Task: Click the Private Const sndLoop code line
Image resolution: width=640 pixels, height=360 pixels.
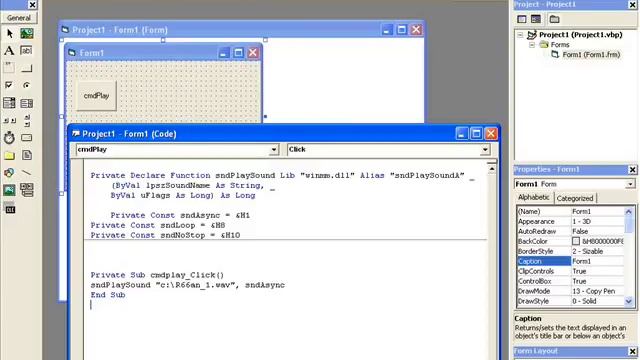Action: 158,225
